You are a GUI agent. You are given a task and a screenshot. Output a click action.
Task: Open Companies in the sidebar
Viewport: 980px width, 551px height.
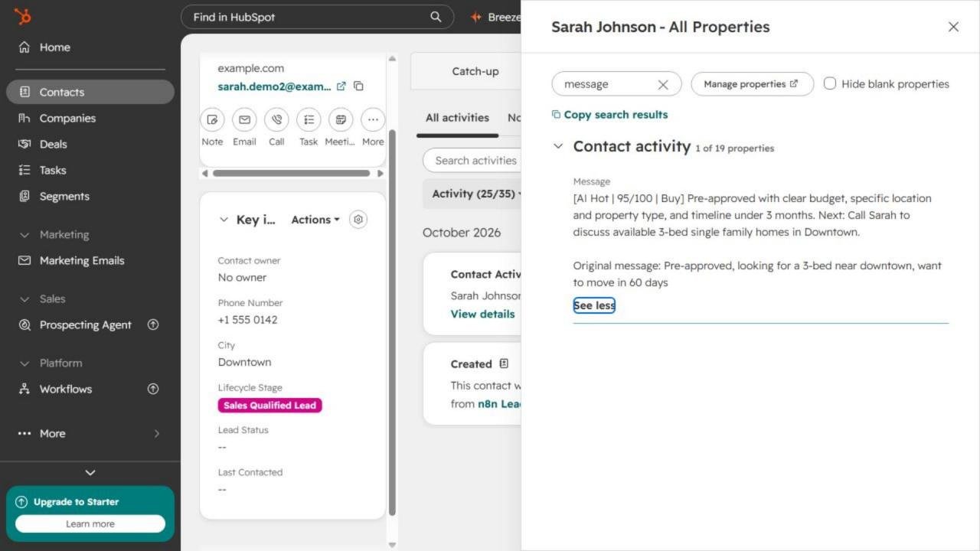(x=90, y=118)
